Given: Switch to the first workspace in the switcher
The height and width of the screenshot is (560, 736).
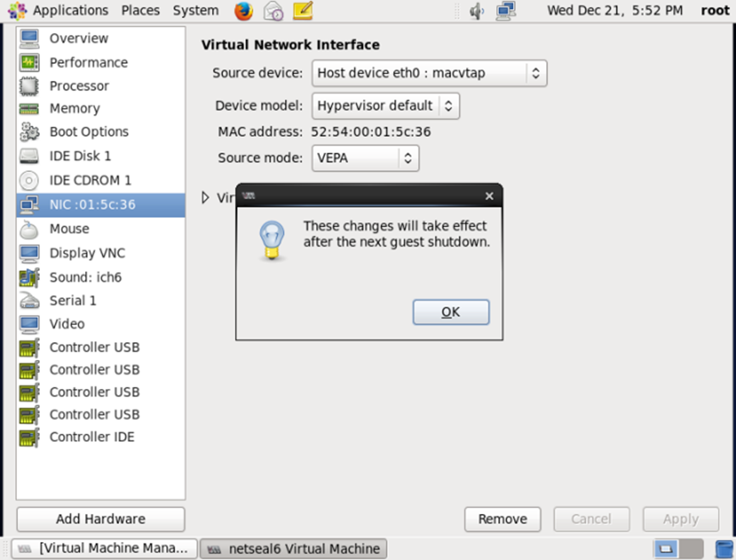Looking at the screenshot, I should pyautogui.click(x=665, y=548).
